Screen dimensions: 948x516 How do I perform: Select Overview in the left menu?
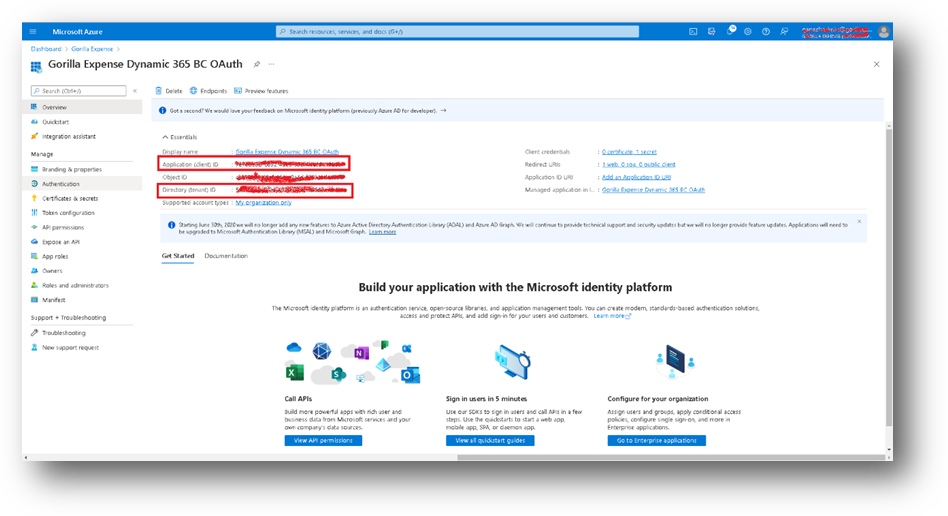[82, 107]
